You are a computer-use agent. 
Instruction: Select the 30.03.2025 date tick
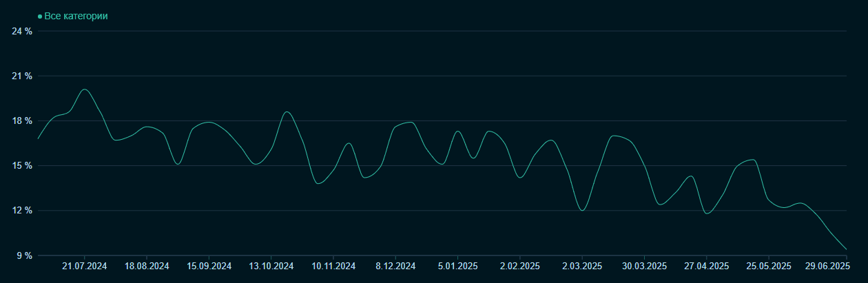click(x=644, y=266)
